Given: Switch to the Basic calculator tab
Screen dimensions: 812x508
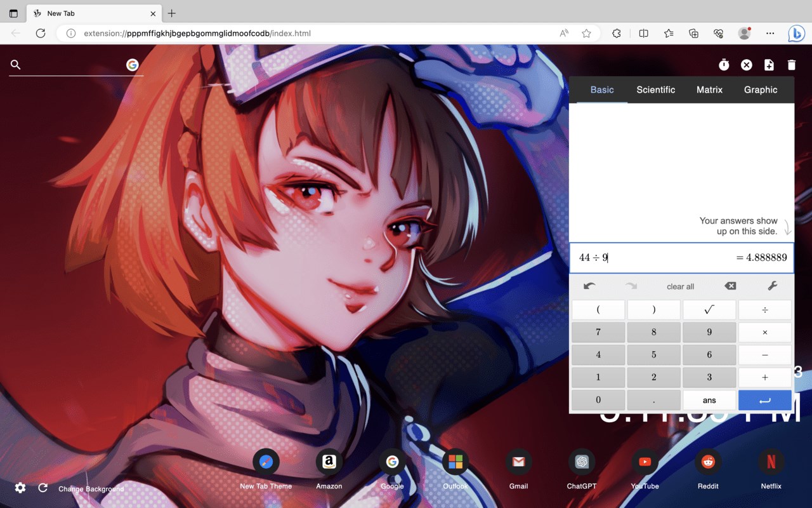Looking at the screenshot, I should [x=602, y=90].
